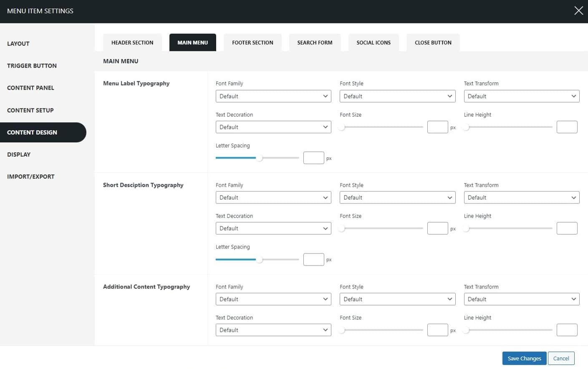This screenshot has width=588, height=369.
Task: Open Additional Content Font Style dropdown
Action: point(397,299)
